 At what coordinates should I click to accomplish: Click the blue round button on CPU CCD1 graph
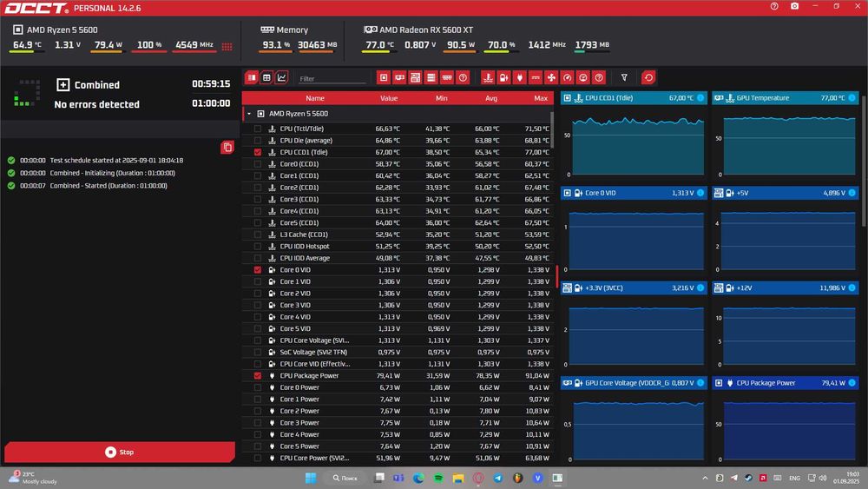click(x=700, y=98)
